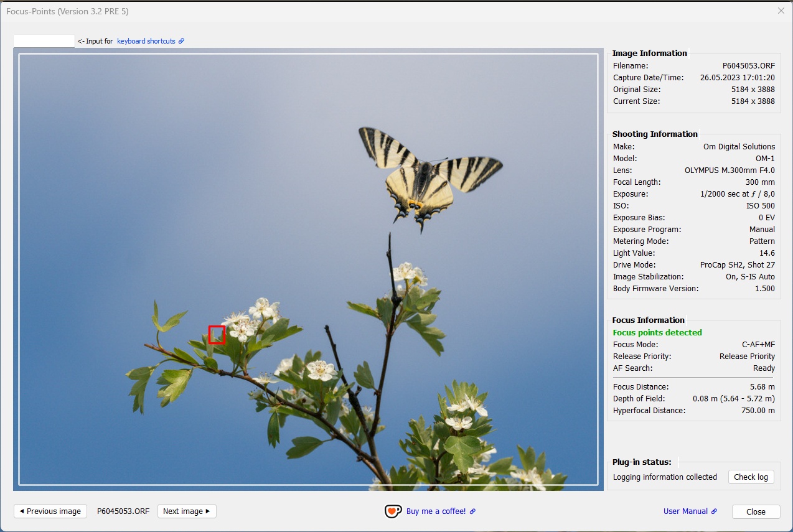Click the green Focus points detected text
The width and height of the screenshot is (793, 532).
click(657, 332)
